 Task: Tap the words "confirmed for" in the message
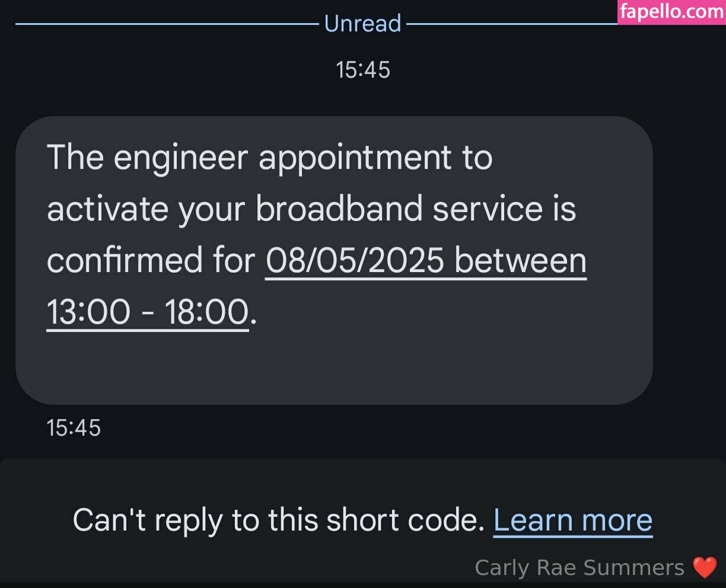[x=150, y=260]
